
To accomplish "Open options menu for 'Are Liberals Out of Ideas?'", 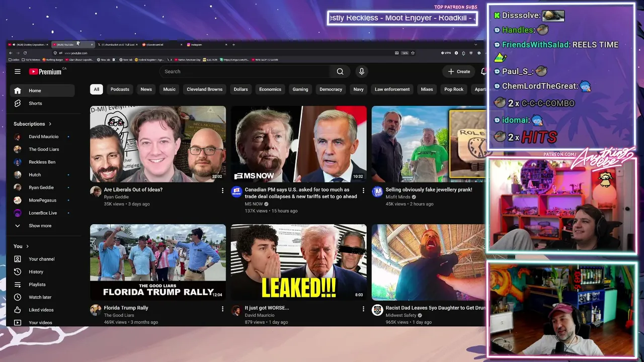I will (x=222, y=191).
